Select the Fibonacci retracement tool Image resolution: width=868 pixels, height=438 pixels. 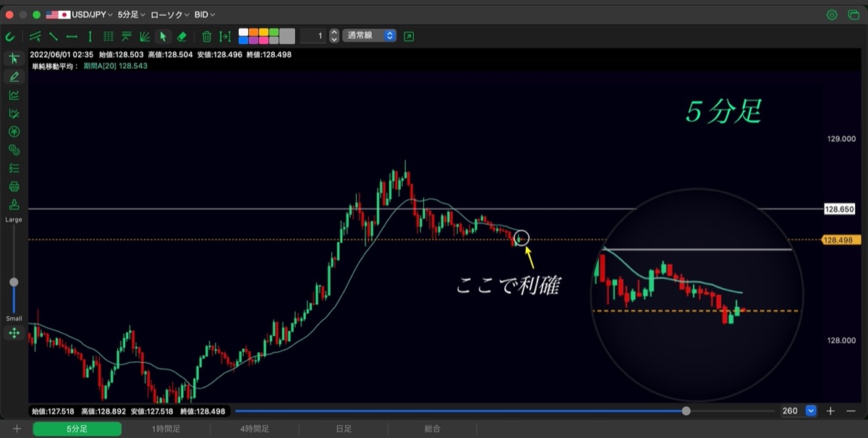pos(127,36)
